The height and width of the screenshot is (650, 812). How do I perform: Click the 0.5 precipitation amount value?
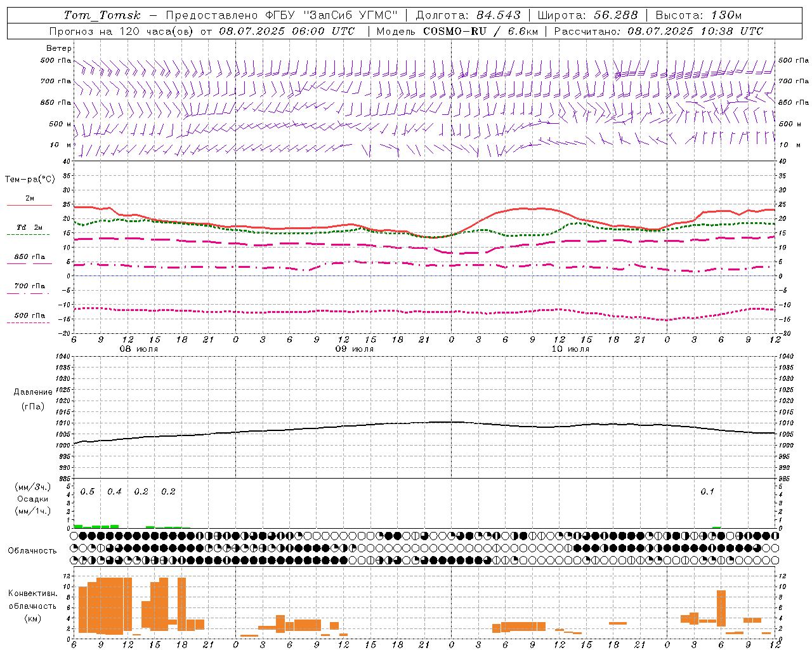point(88,491)
